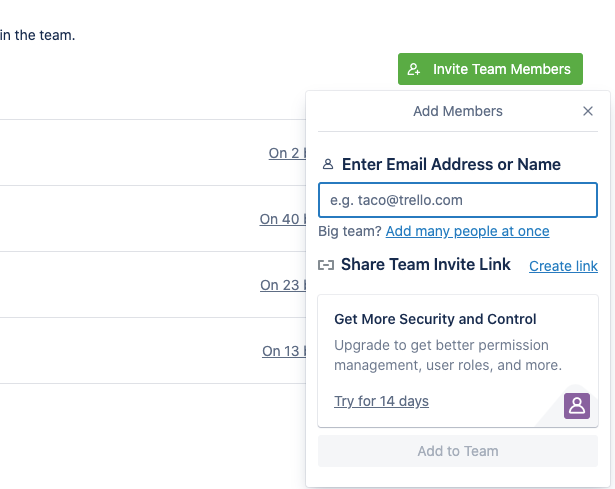
Task: Click the "Enter Email Address or Name" heading
Action: click(451, 165)
